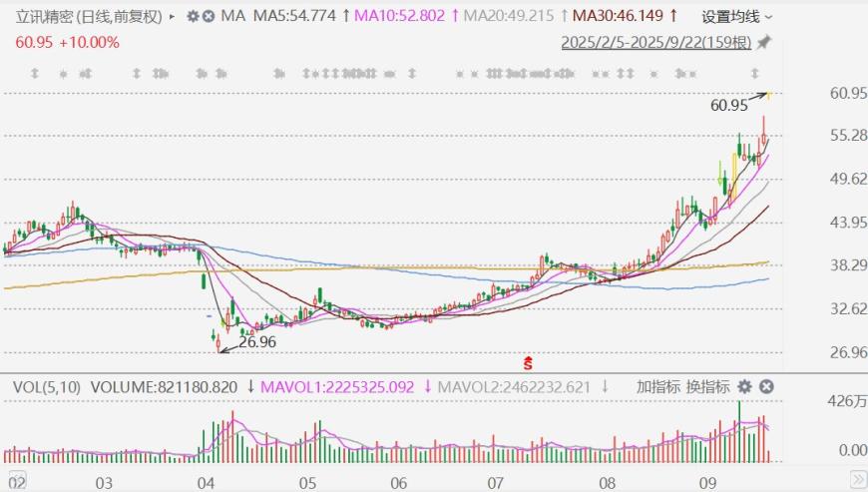Viewport: 868px width, 492px height.
Task: Click event marker above the latest candle
Action: click(x=754, y=73)
